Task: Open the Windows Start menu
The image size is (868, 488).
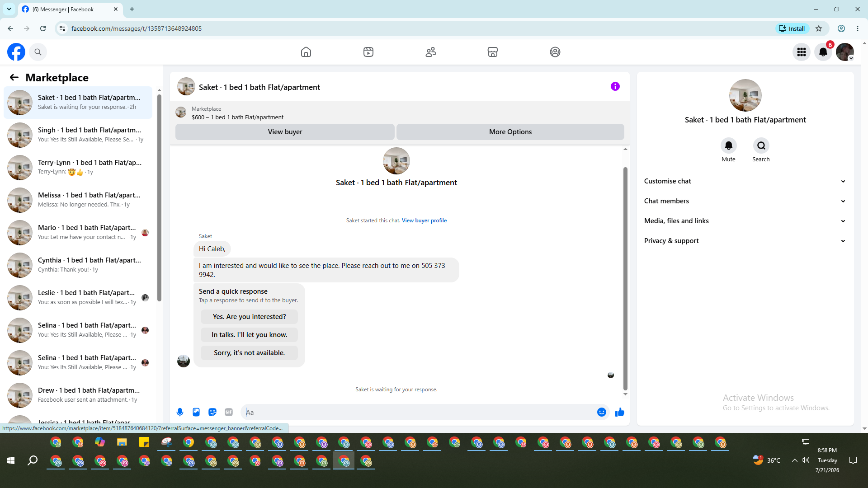Action: 11,460
